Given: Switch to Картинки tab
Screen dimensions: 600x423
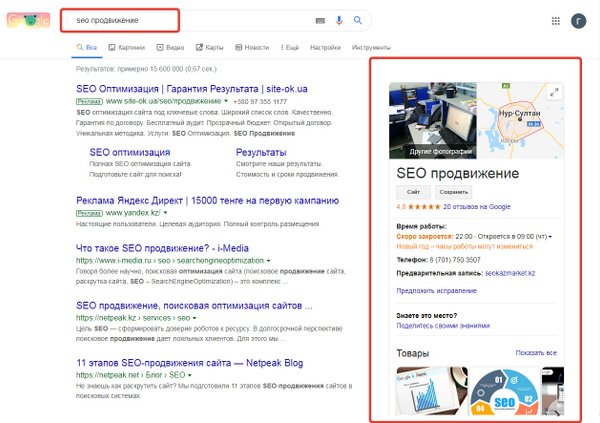Looking at the screenshot, I should click(127, 47).
